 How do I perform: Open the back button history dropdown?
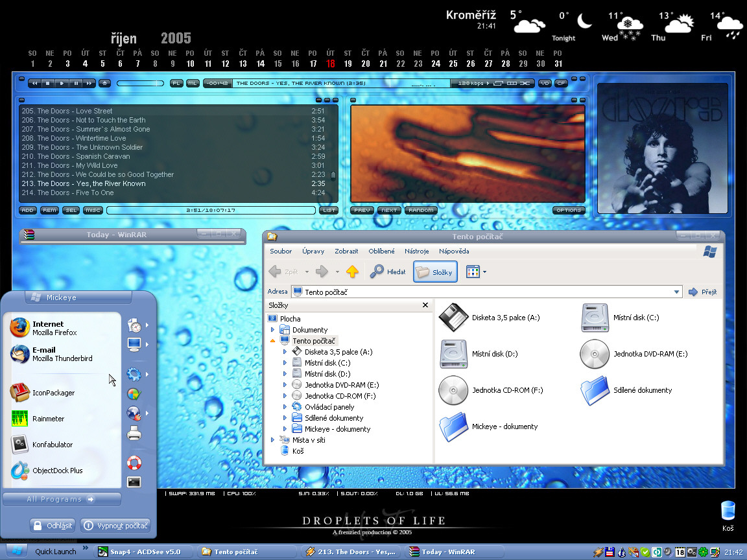[307, 272]
